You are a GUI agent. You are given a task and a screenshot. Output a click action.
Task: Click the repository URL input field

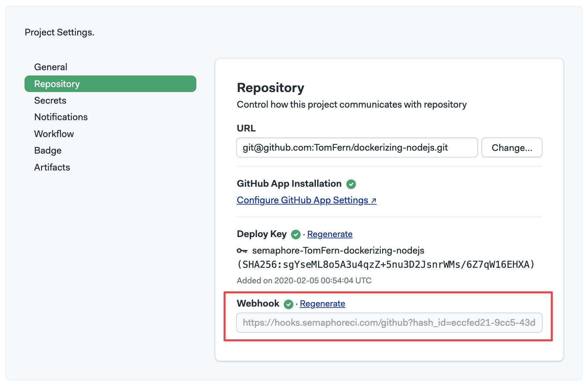(x=357, y=148)
